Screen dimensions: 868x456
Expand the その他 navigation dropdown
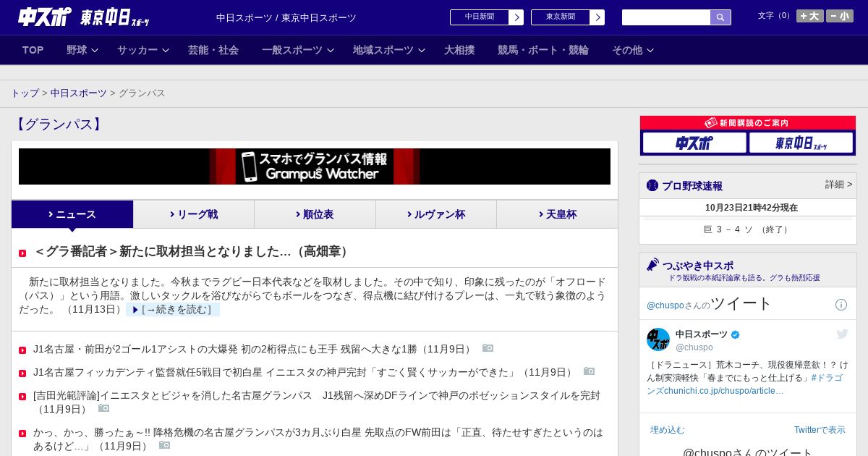(633, 50)
